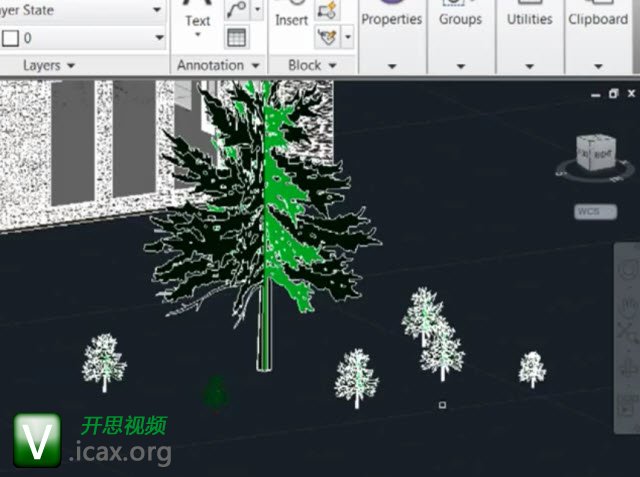Click the Leader tool in Annotation panel

pos(236,10)
